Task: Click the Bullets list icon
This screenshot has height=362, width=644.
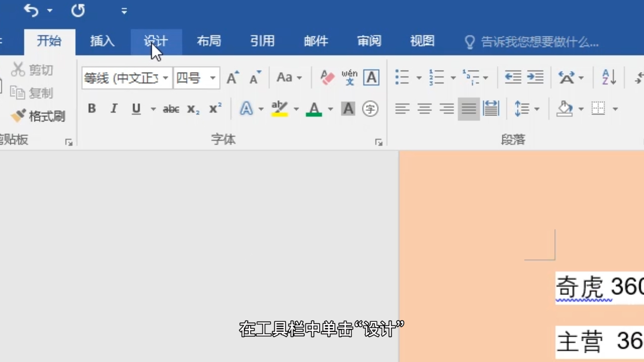Action: point(402,77)
